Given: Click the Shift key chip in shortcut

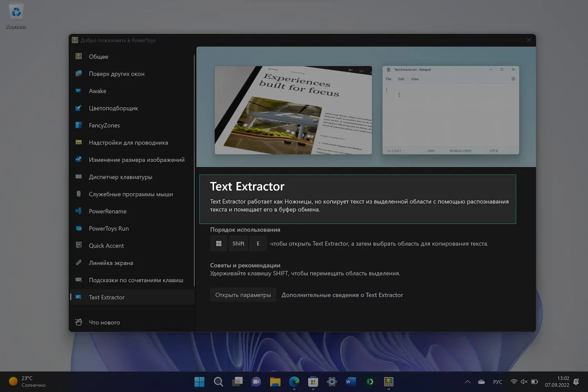Looking at the screenshot, I should (x=238, y=243).
